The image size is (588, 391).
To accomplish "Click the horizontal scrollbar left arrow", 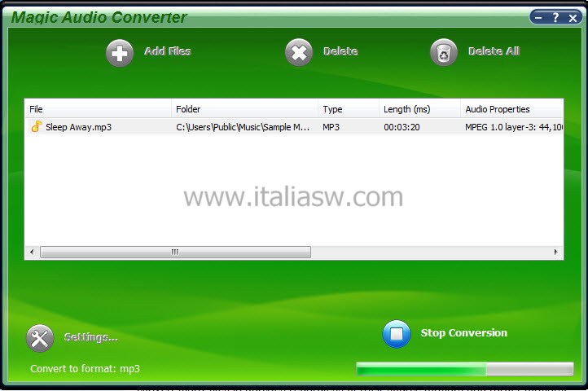I will [x=32, y=252].
